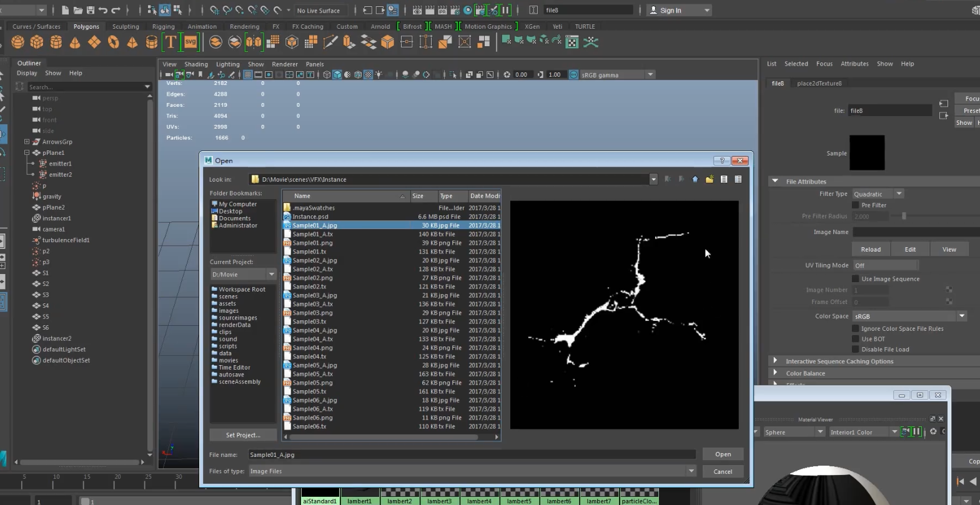Enable the Pre Filter checkbox
Viewport: 980px width, 505px height.
[x=856, y=205]
